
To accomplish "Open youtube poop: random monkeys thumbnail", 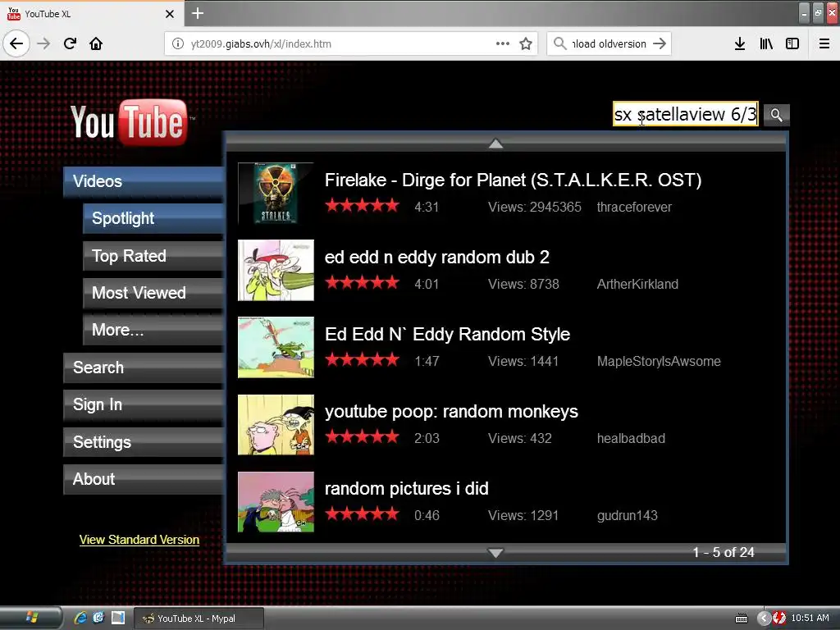I will 276,425.
